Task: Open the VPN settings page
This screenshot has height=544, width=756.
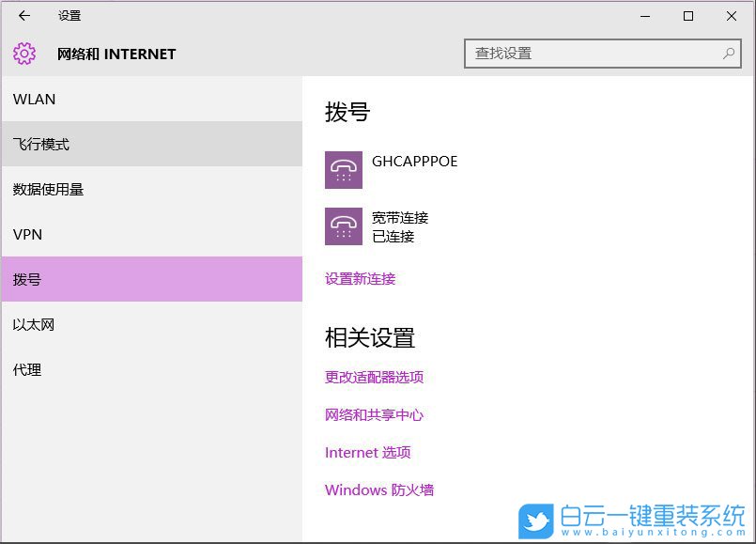Action: point(27,234)
